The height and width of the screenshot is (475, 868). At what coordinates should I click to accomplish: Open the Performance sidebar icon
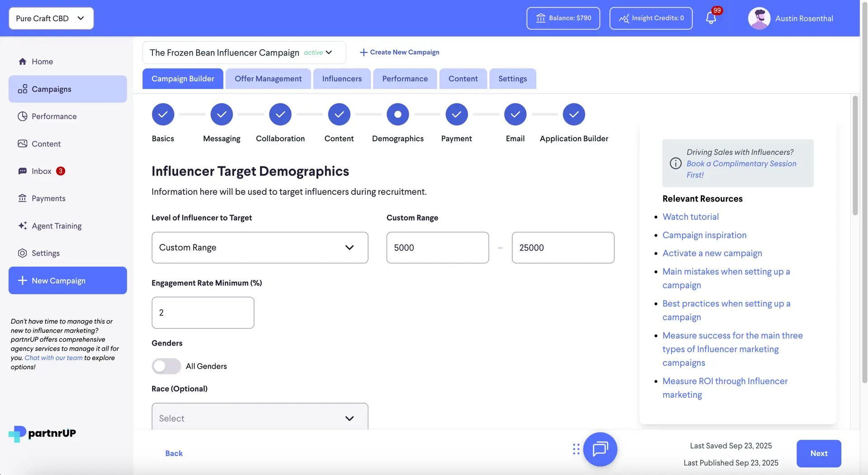[23, 116]
